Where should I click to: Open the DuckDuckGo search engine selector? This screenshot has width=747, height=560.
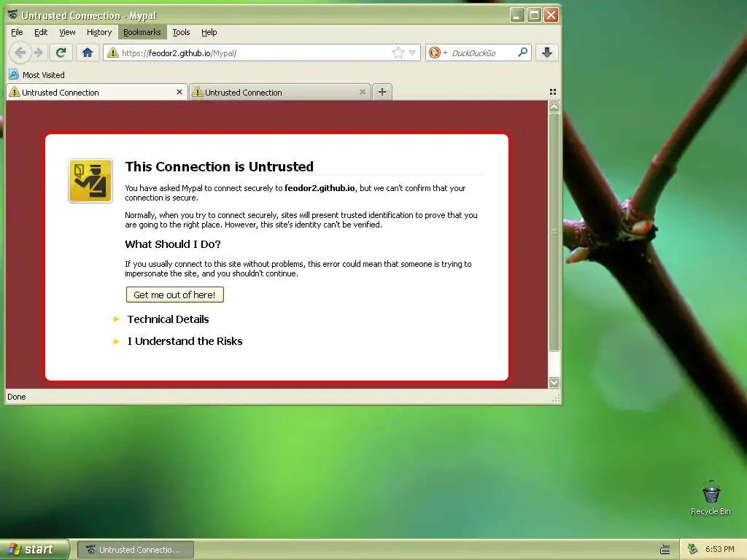pyautogui.click(x=438, y=52)
